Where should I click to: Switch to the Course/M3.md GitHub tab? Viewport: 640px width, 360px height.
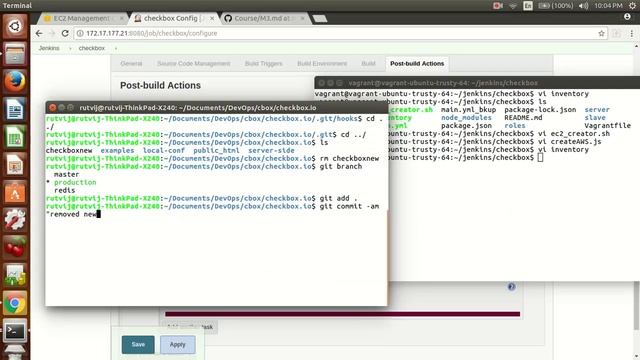click(263, 18)
